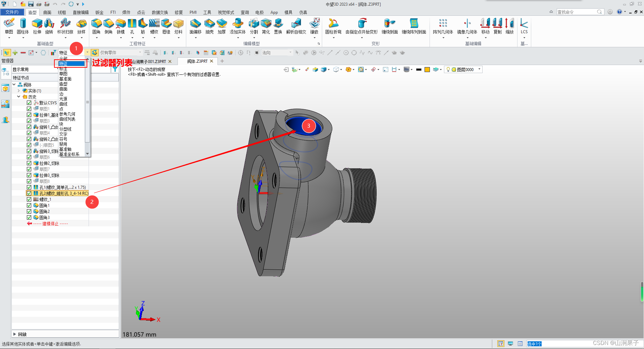Open the 镶嵌 inlay tool
This screenshot has height=349, width=644.
pos(314,26)
